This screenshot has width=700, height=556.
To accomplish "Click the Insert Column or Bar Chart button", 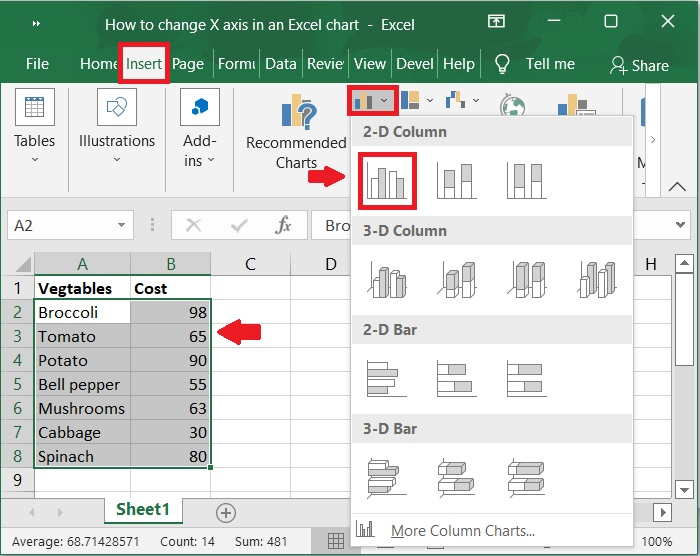I will coord(372,100).
